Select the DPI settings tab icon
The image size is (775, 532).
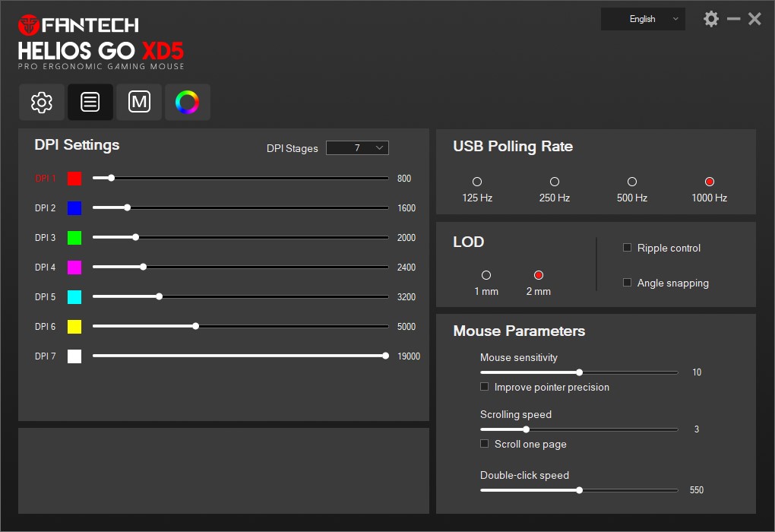[90, 102]
